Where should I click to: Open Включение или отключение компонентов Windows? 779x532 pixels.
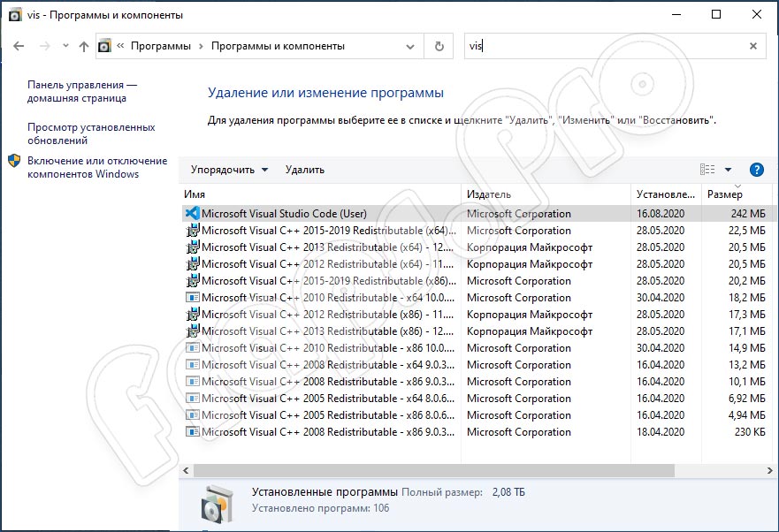[x=97, y=167]
